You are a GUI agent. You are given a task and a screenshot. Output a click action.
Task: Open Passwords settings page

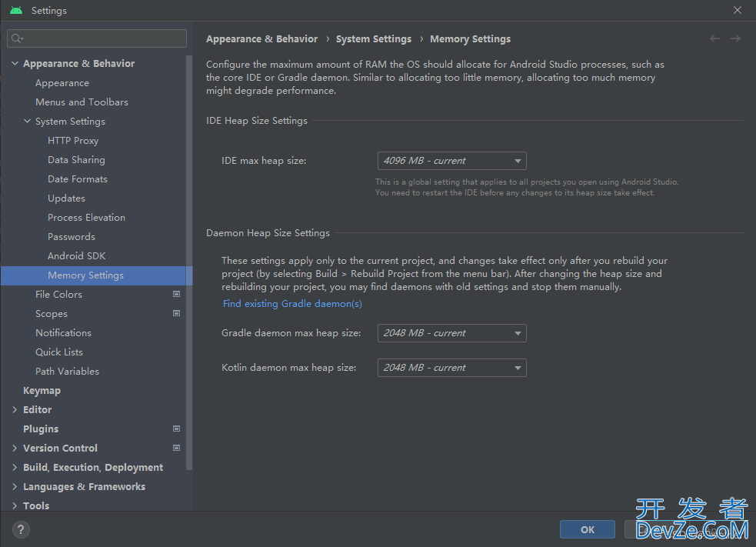(72, 237)
